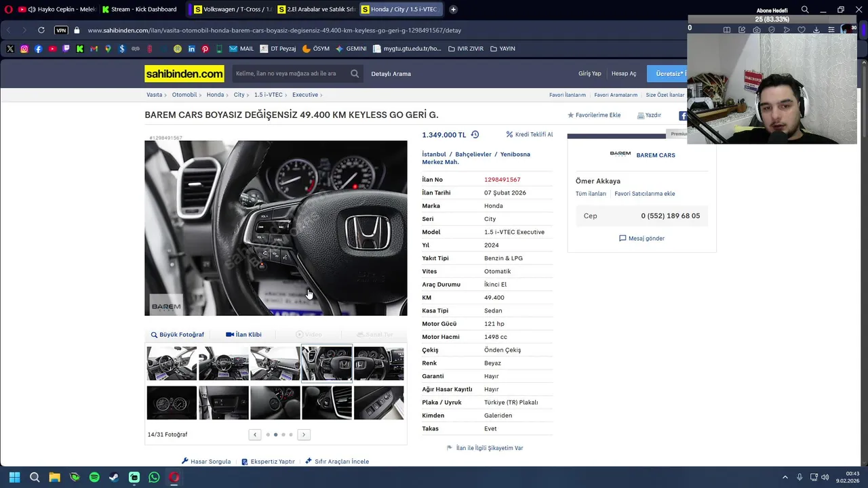Click İlan ile İlgili Şikayetim Var

485,448
